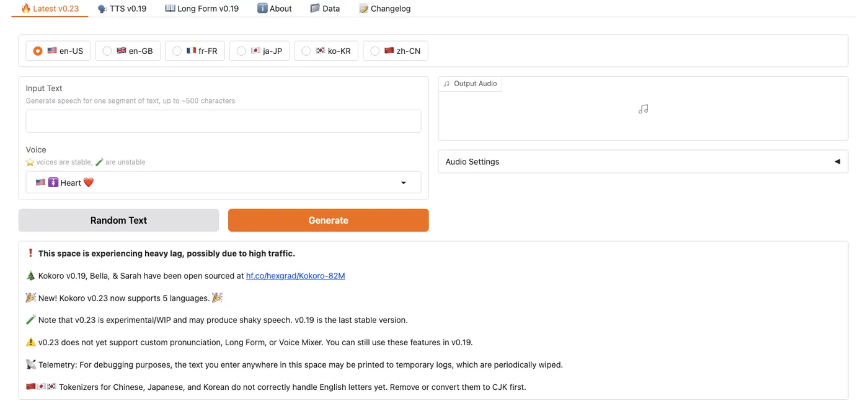Select the en-GB language radio button
The height and width of the screenshot is (406, 868).
(107, 51)
